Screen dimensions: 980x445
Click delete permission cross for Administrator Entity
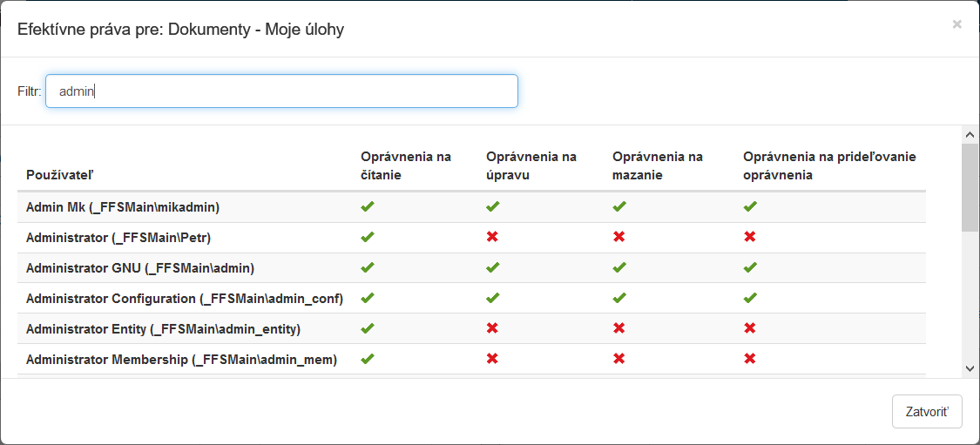[618, 328]
